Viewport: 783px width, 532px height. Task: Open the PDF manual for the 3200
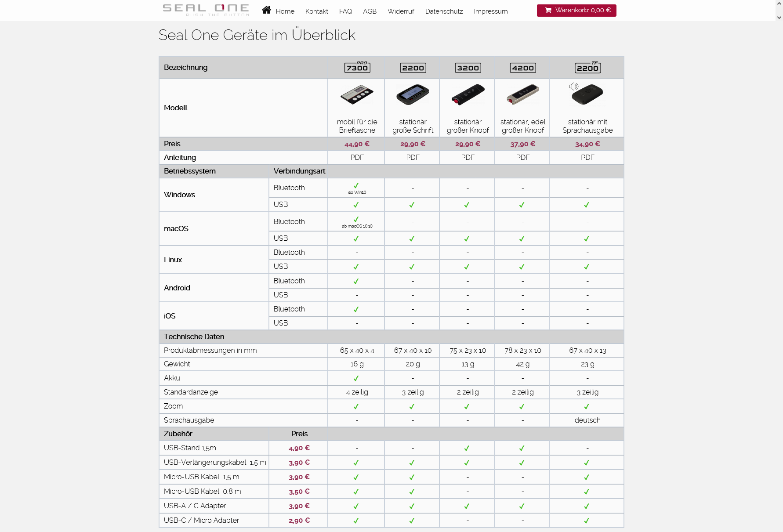pyautogui.click(x=468, y=157)
